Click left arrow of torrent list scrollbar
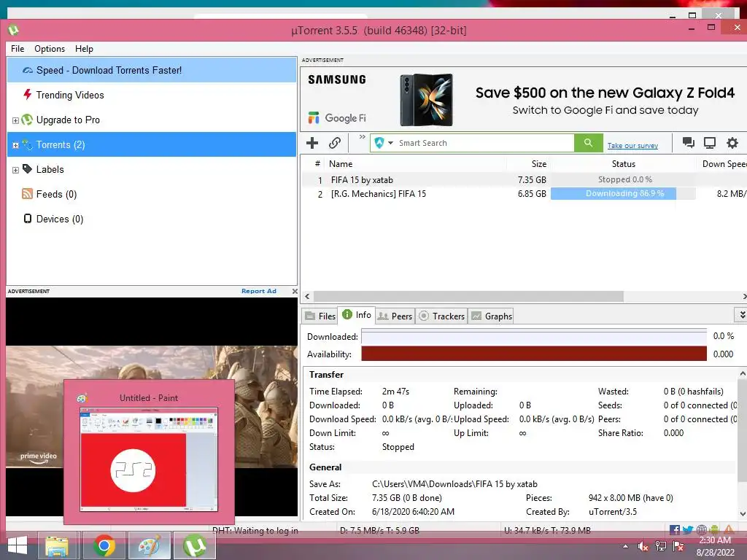This screenshot has height=560, width=747. 307,296
